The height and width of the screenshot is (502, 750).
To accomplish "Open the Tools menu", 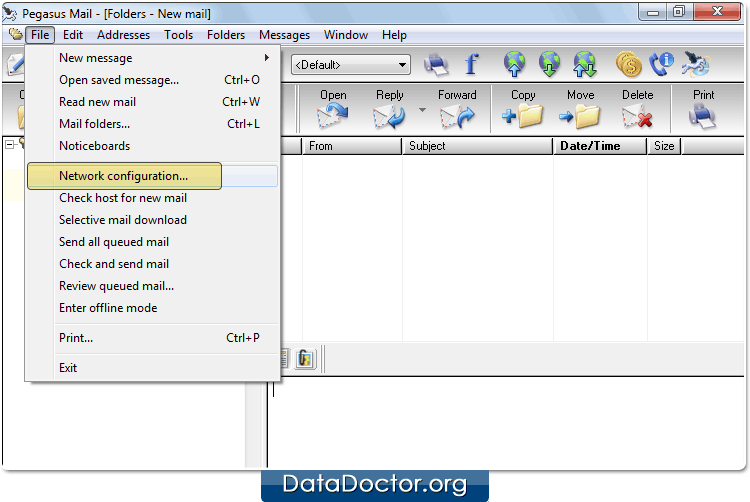I will [x=178, y=35].
